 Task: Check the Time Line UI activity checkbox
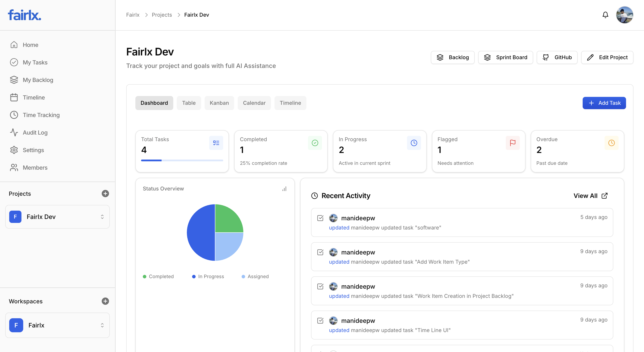click(x=320, y=320)
